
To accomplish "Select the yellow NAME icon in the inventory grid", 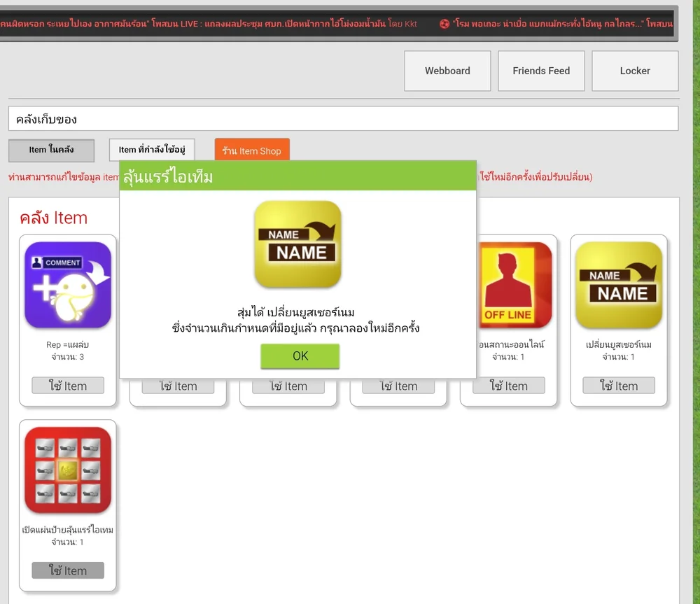I will coord(619,285).
